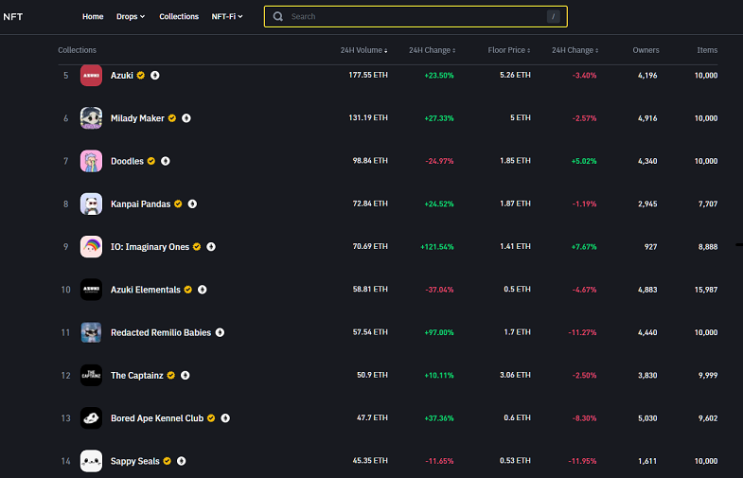This screenshot has height=478, width=743.
Task: Click the 3.06 ETH floor price
Action: point(515,375)
